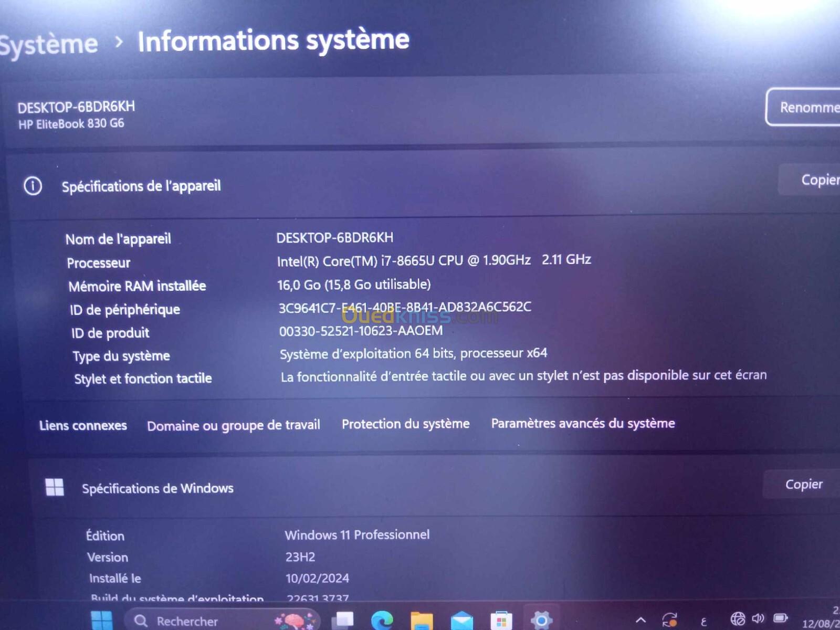Select the Stylet et fonction tactile label
This screenshot has width=840, height=630.
pos(143,379)
